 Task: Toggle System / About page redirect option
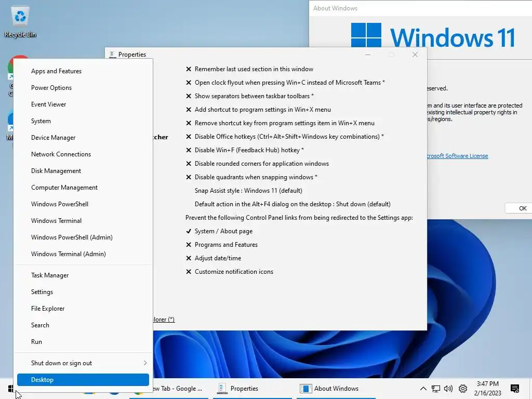[x=219, y=231]
